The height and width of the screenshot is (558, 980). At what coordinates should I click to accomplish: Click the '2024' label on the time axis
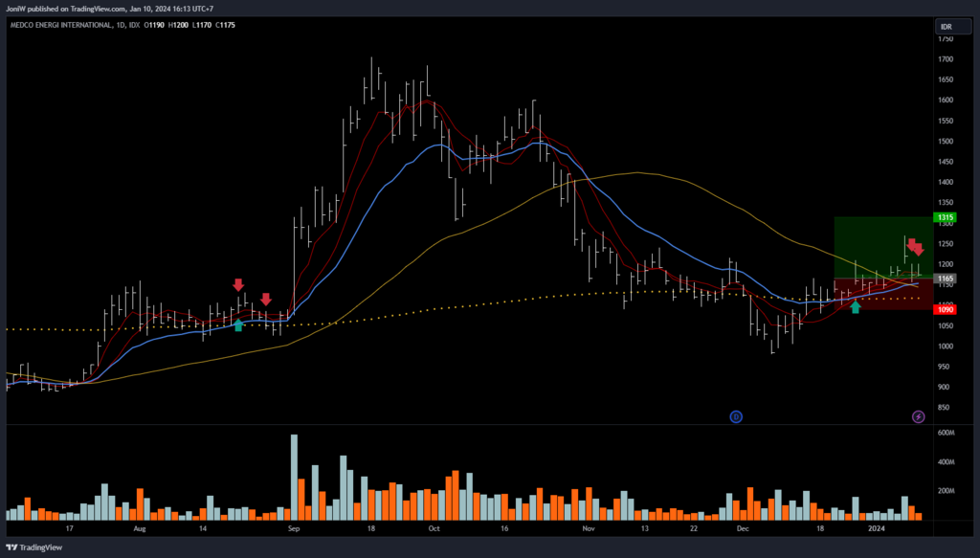click(x=877, y=527)
